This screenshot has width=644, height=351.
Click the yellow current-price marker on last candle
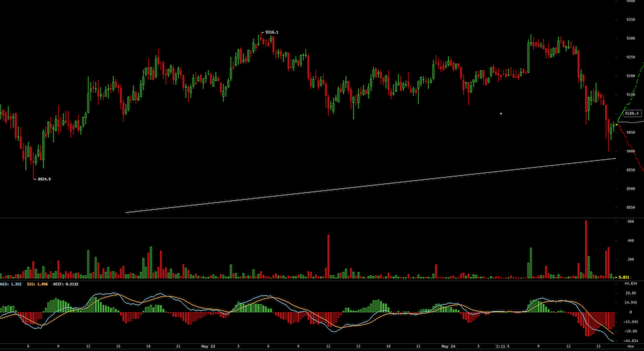[x=616, y=124]
